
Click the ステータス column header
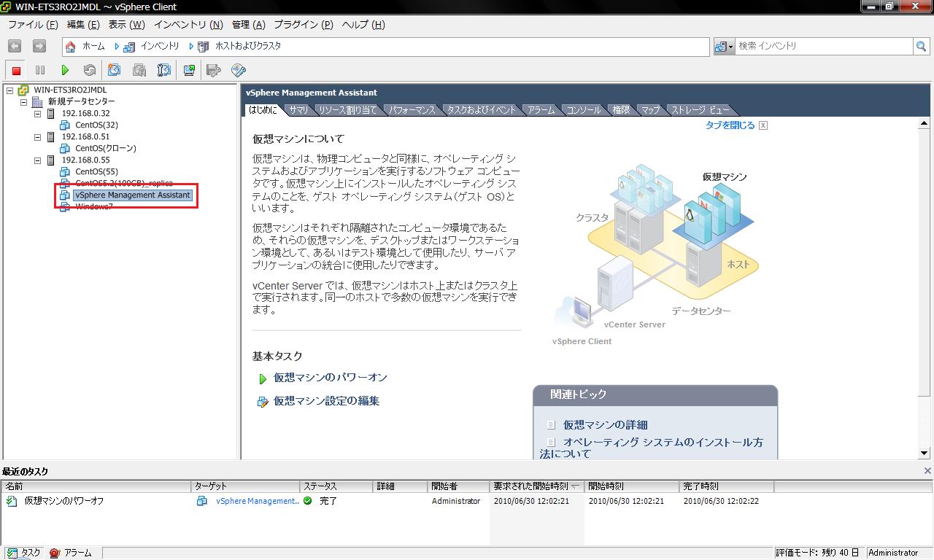pos(336,486)
